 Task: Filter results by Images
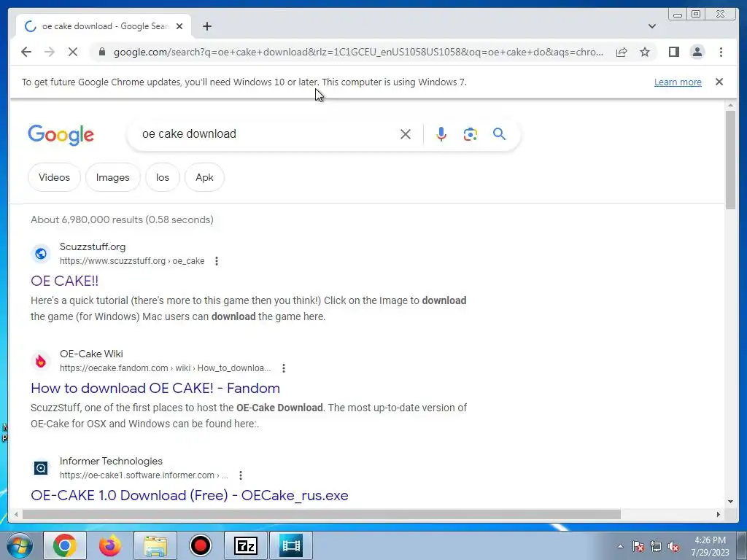113,177
